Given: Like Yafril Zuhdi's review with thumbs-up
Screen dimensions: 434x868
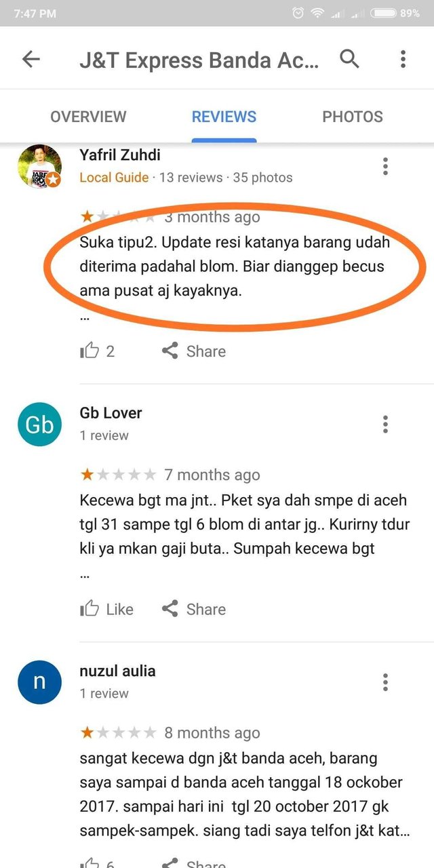Looking at the screenshot, I should tap(90, 351).
